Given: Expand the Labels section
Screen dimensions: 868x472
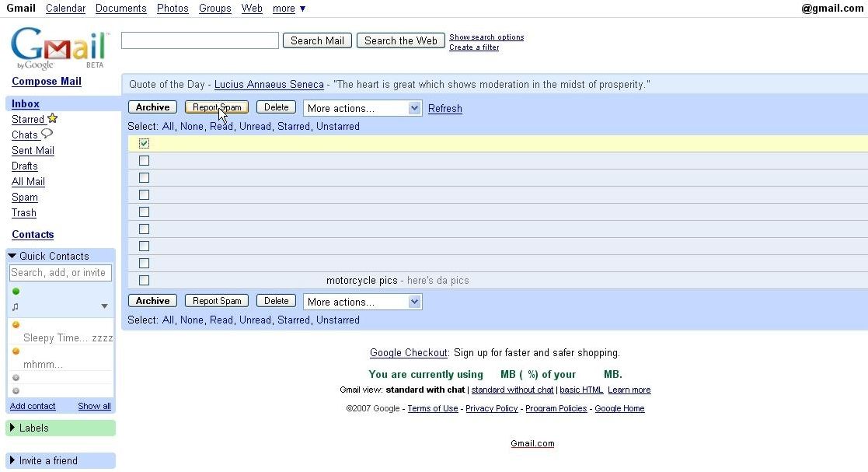Looking at the screenshot, I should point(12,428).
